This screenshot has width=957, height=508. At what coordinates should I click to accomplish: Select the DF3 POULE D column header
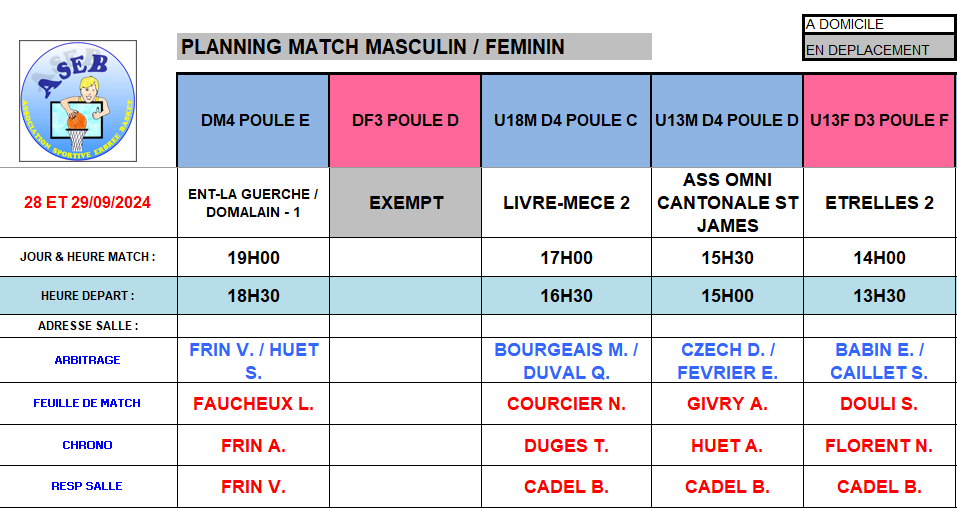(x=405, y=121)
